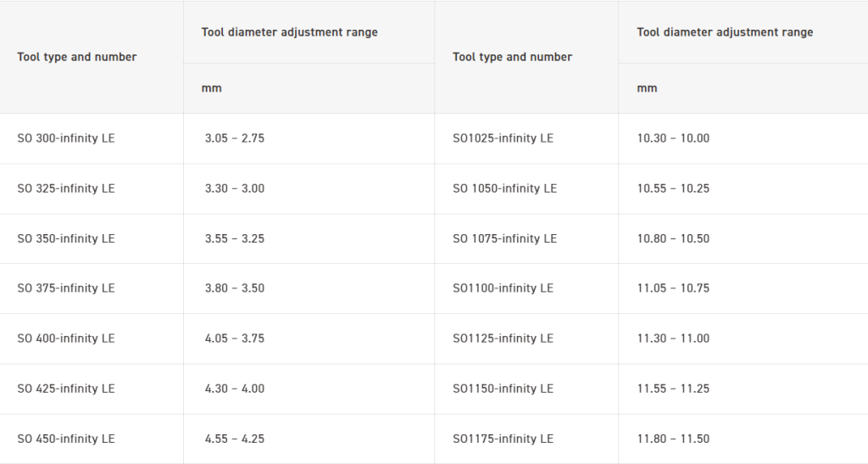Screen dimensions: 868x464
Task: Choose the SO 375-infinity LE row
Action: point(66,288)
